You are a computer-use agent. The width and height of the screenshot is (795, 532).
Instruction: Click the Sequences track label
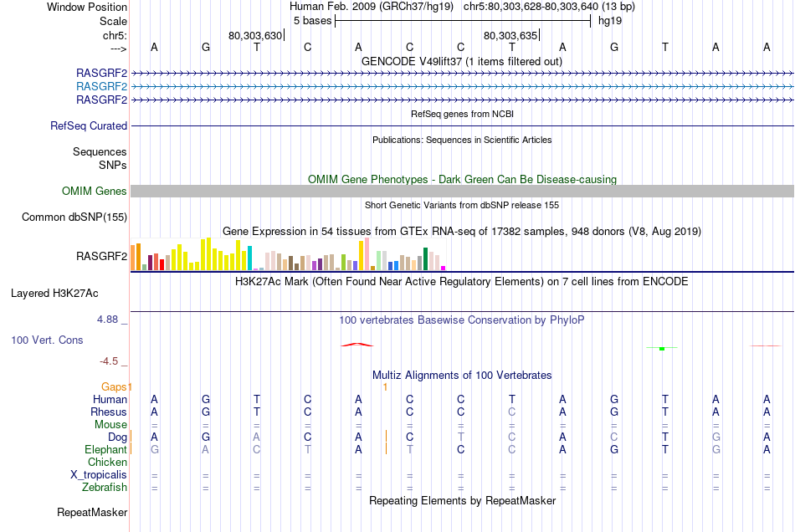point(100,152)
